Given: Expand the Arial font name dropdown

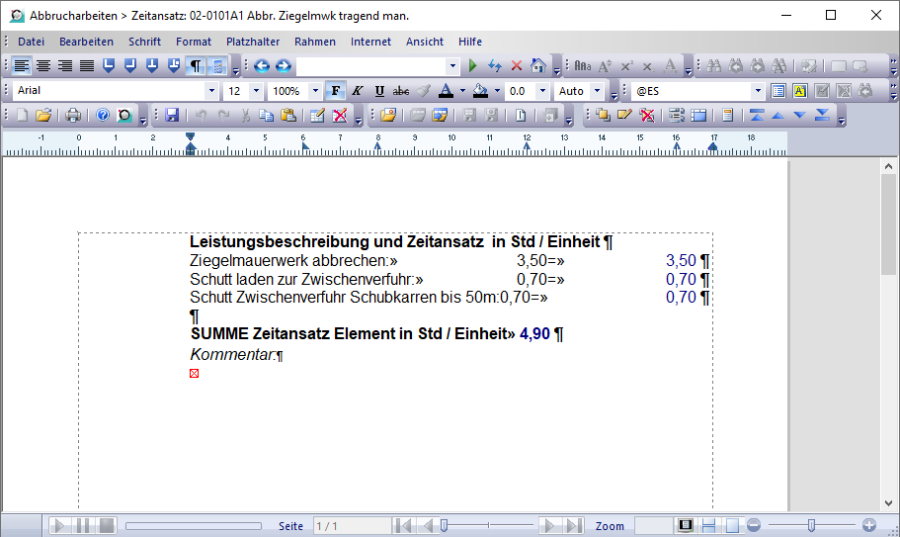Looking at the screenshot, I should pos(210,91).
